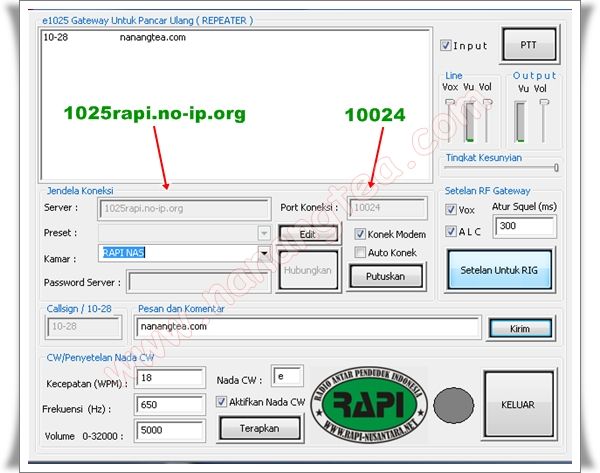Screen dimensions: 600x473
Task: Apply CW settings with Terapkan
Action: (260, 428)
